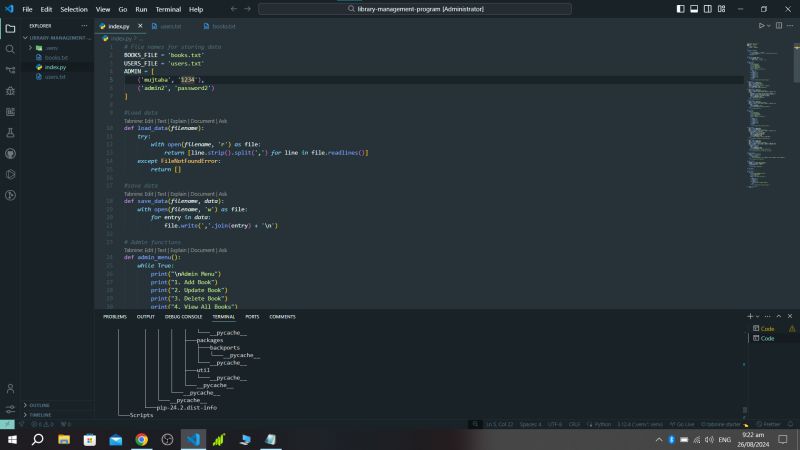Open the File menu
This screenshot has width=800, height=450.
point(27,9)
